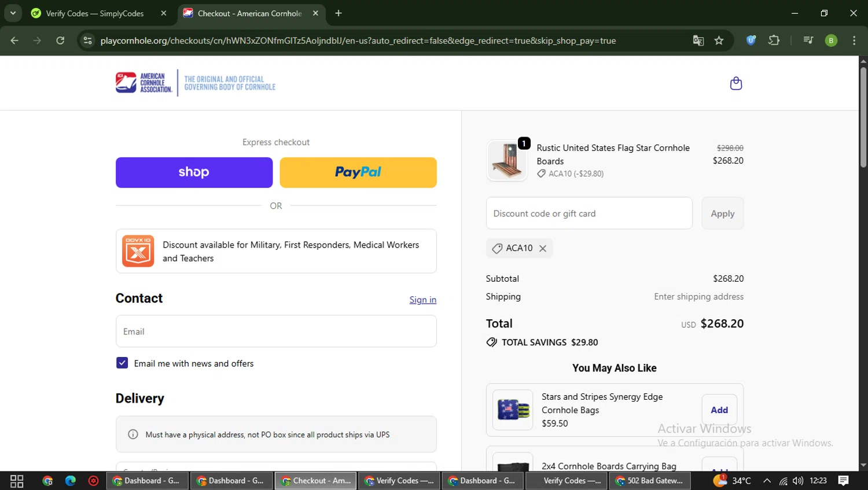The image size is (868, 490).
Task: Click the translate page icon
Action: [x=698, y=40]
